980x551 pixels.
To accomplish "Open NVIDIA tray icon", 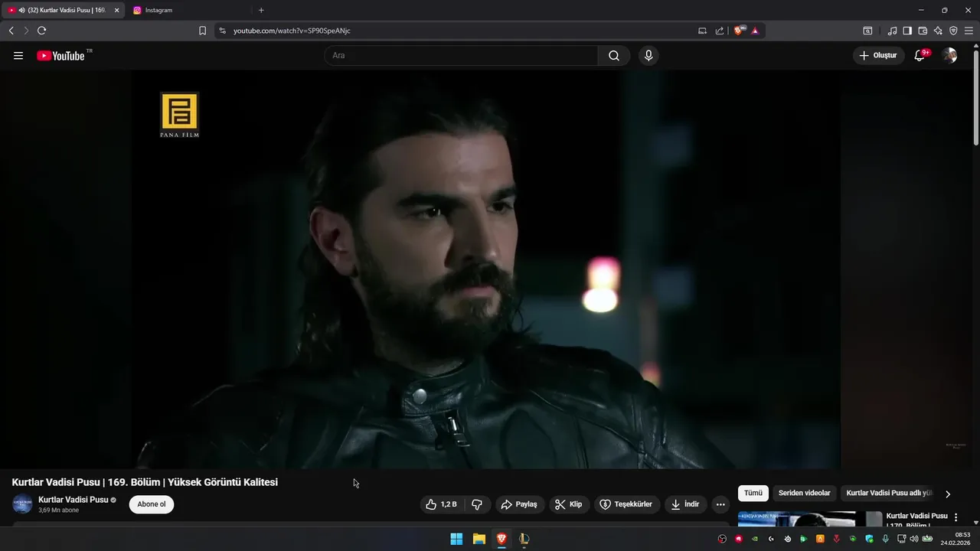I will point(755,539).
